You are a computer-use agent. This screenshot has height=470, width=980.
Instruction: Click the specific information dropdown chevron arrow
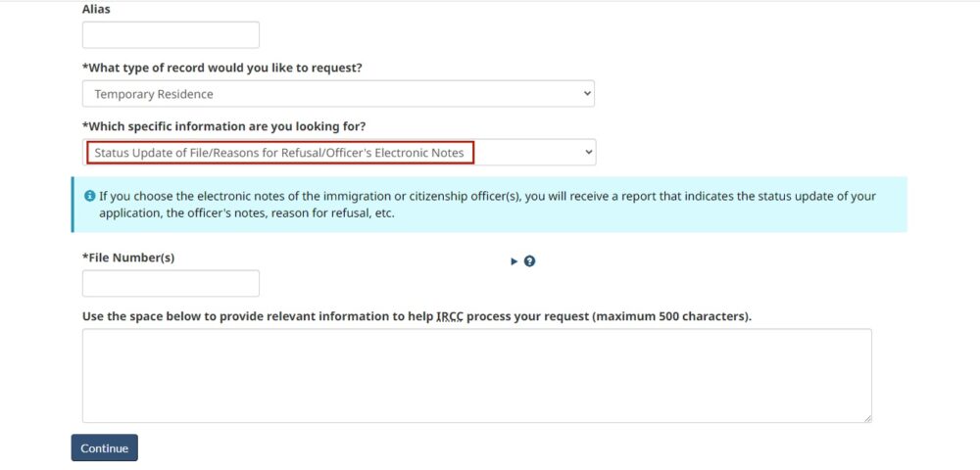coord(587,152)
